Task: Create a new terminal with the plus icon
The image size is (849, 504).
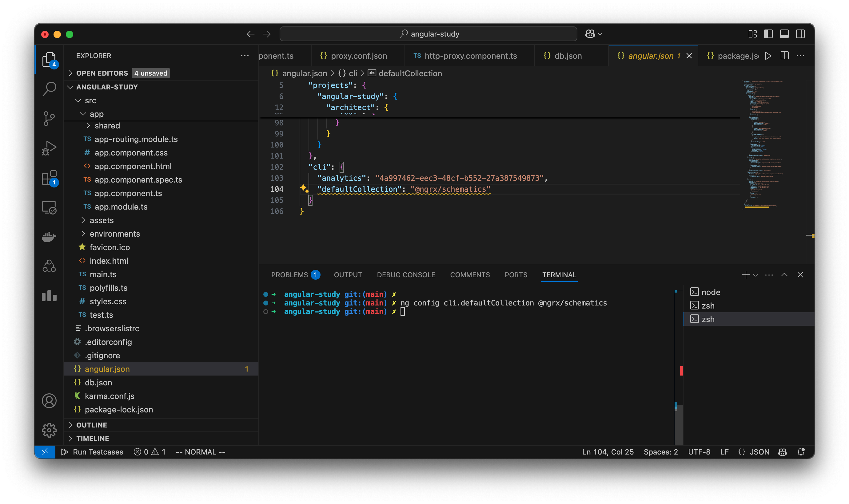Action: point(746,275)
